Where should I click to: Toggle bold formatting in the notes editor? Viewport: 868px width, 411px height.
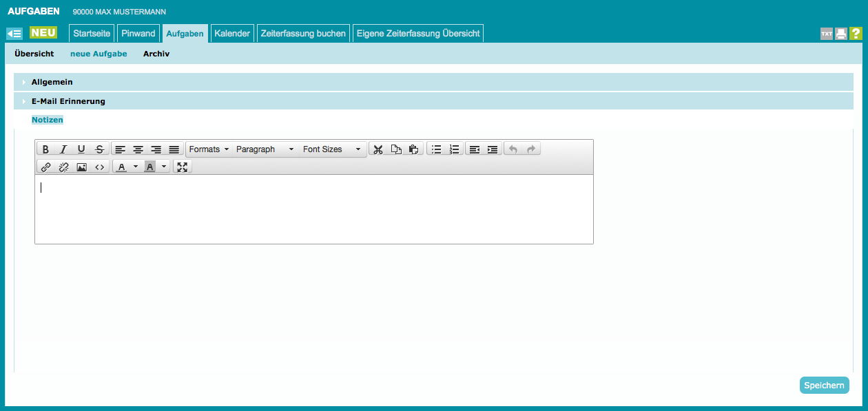coord(45,149)
